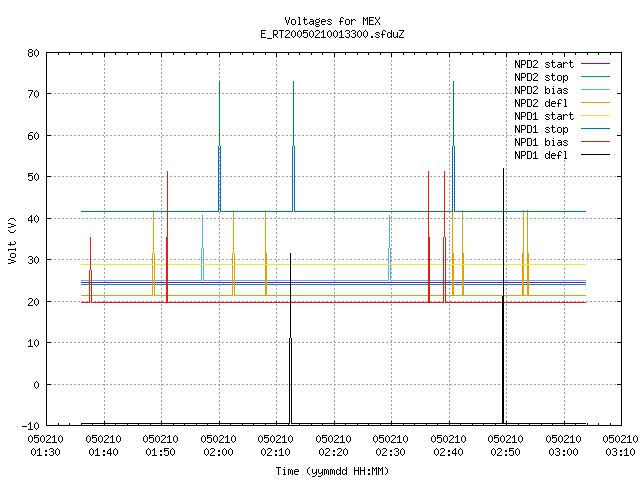The width and height of the screenshot is (640, 480).
Task: Click the x-axis tick '050210 02:00'
Action: tap(218, 446)
